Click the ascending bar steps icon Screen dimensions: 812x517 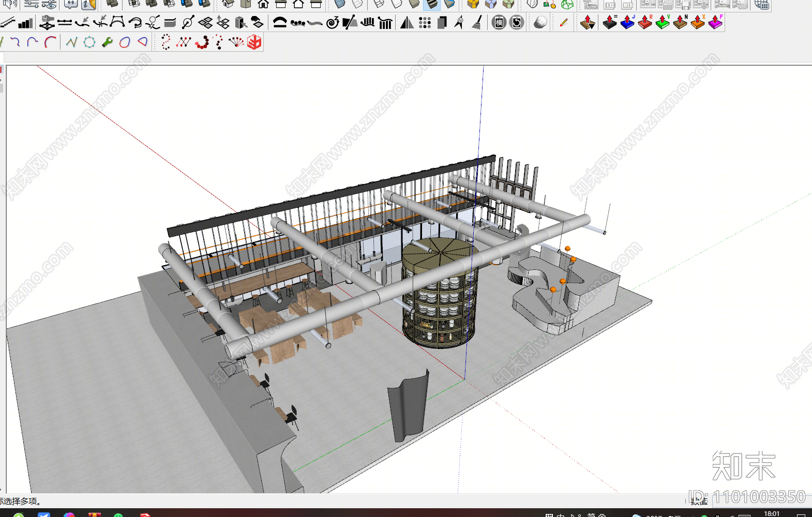(x=25, y=22)
